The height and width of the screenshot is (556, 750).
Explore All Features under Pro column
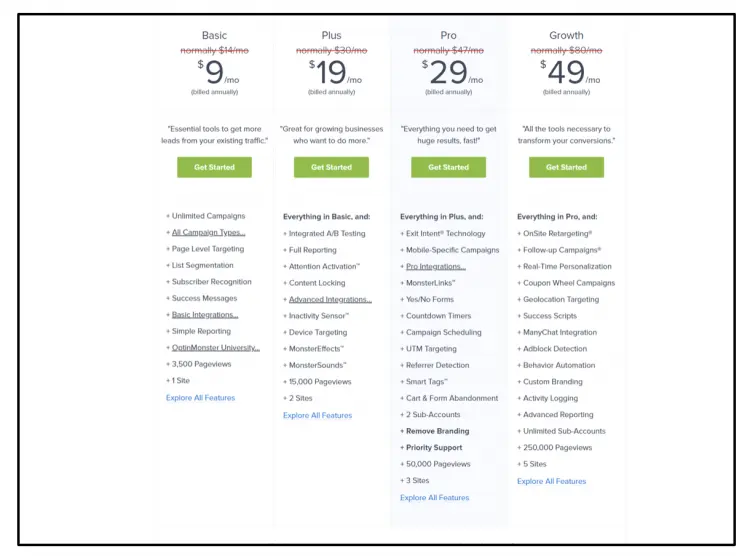(x=435, y=497)
